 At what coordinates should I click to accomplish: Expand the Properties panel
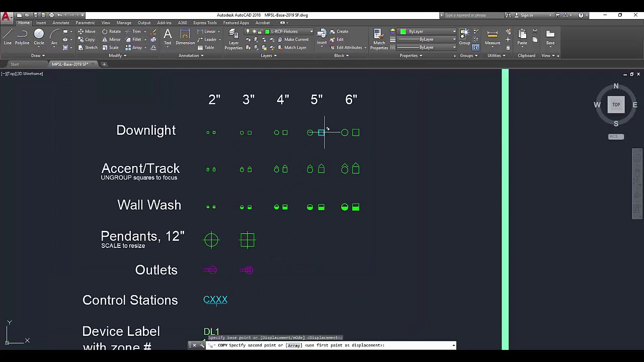pos(411,55)
